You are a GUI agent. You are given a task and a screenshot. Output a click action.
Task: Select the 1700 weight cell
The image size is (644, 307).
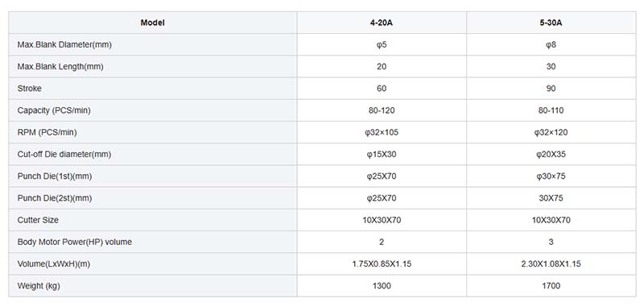551,285
